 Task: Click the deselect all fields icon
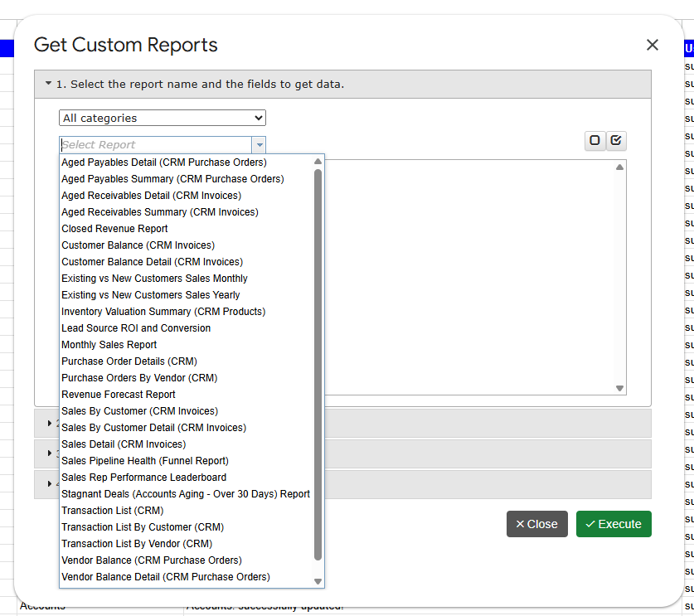click(595, 141)
